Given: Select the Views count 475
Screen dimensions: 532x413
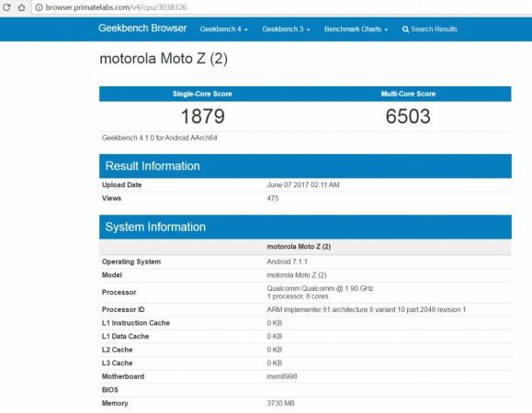Looking at the screenshot, I should [x=273, y=198].
